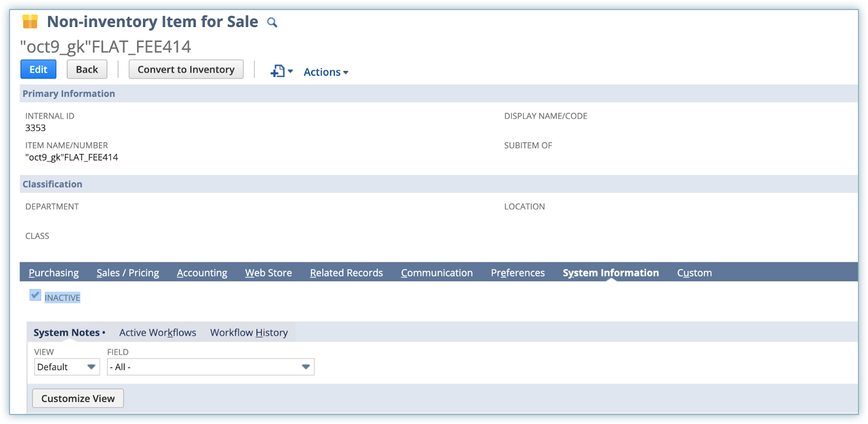Toggle the Inactive checkbox
Screen dimensions: 868x424
(36, 295)
